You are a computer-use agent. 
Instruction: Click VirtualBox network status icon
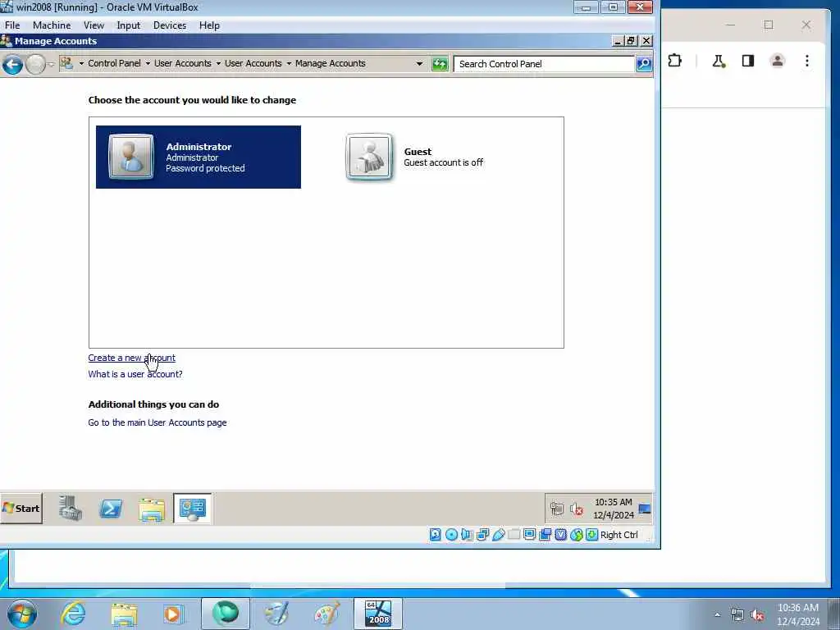482,535
